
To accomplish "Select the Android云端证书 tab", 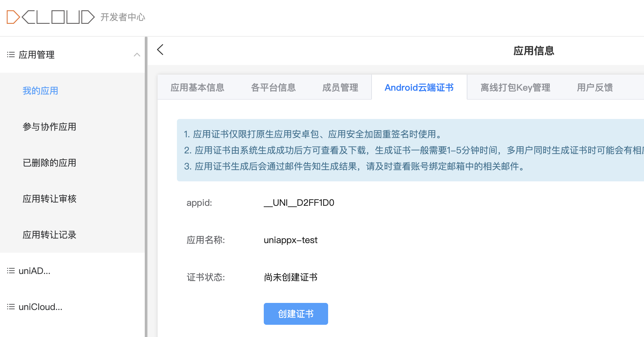I will click(419, 87).
